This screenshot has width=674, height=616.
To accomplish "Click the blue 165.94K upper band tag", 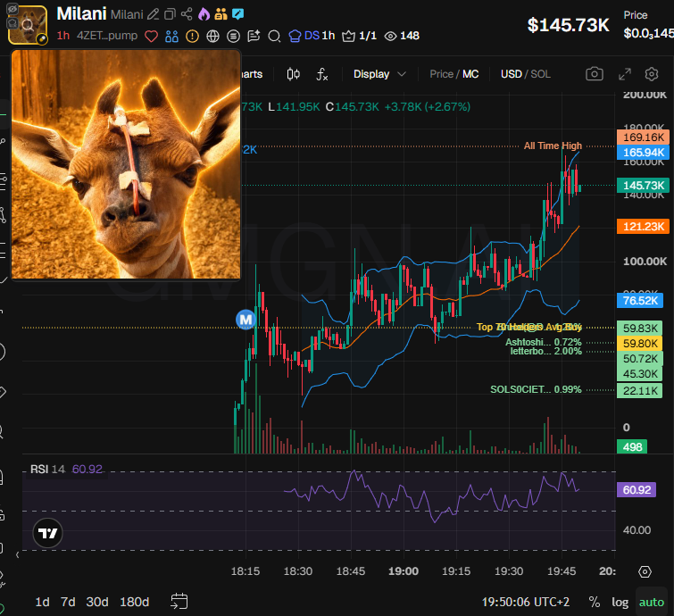I will pyautogui.click(x=643, y=152).
